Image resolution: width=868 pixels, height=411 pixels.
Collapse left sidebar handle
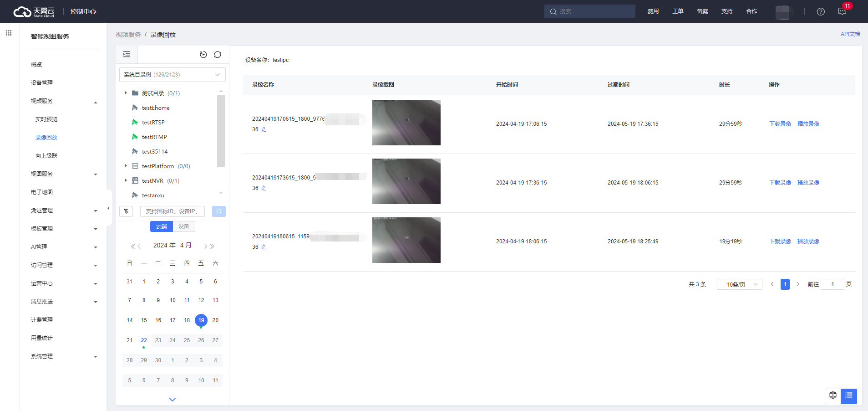click(x=108, y=208)
